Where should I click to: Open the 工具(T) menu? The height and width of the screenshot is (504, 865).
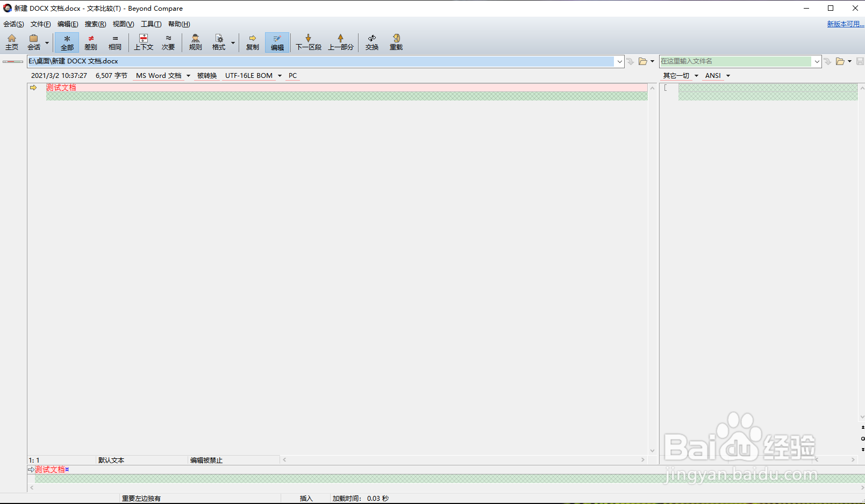[151, 24]
